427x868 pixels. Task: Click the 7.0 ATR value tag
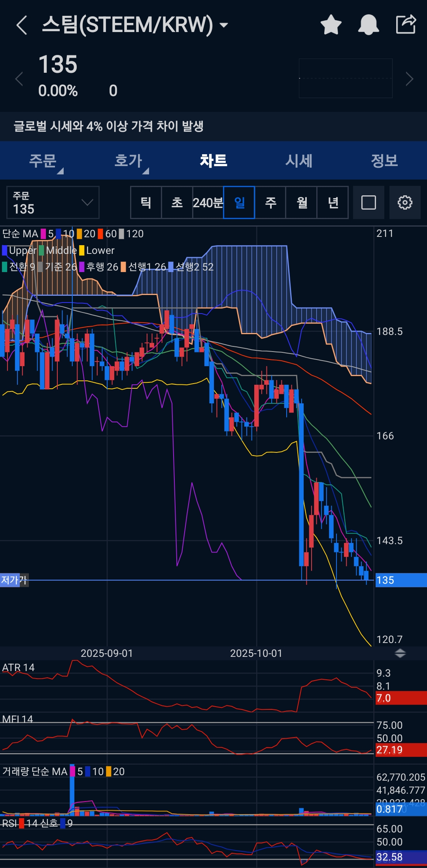coord(401,698)
